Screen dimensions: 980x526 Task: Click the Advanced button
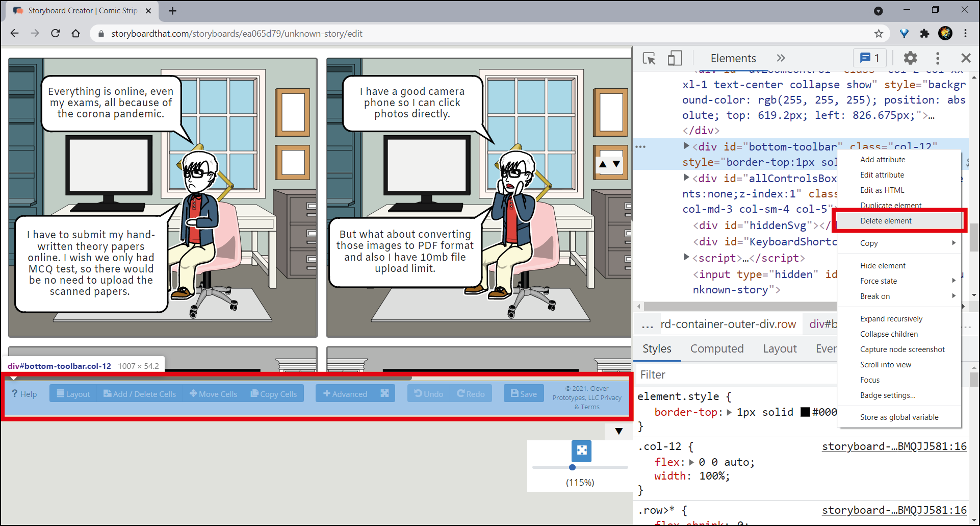(x=345, y=394)
